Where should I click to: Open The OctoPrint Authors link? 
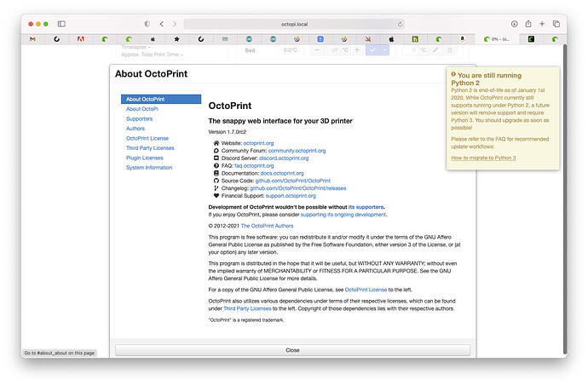click(267, 226)
